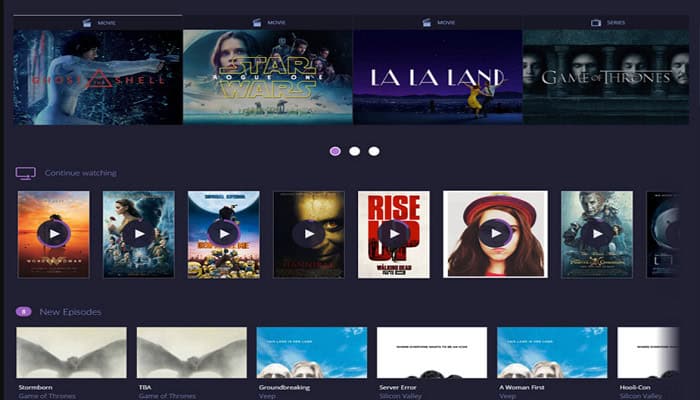Open the Hooli-Con episode thumbnail
Image resolution: width=700 pixels, height=400 pixels.
[648, 353]
